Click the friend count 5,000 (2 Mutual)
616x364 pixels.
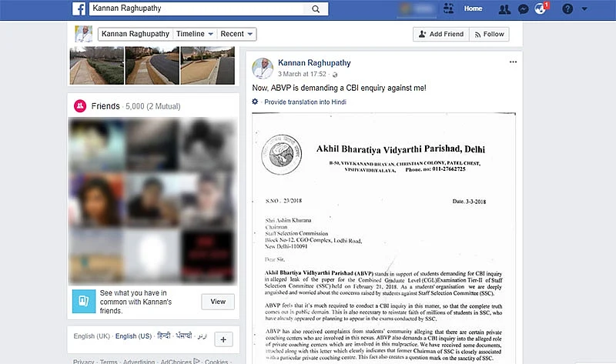(x=152, y=106)
